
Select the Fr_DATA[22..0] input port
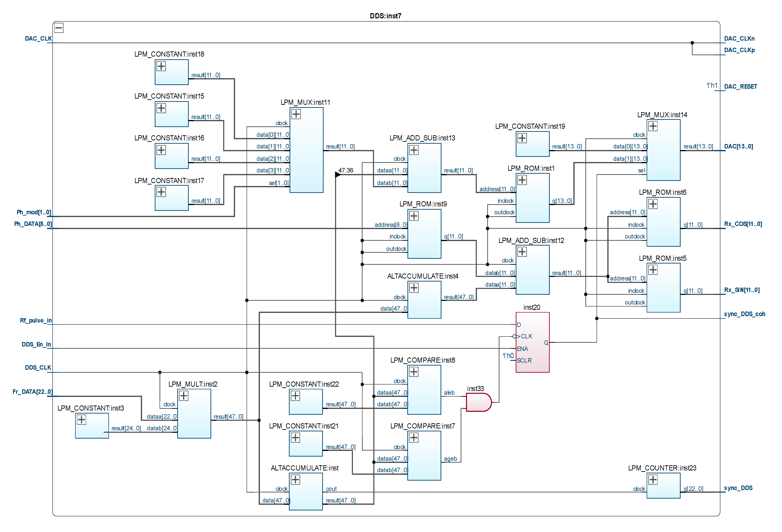[x=33, y=392]
